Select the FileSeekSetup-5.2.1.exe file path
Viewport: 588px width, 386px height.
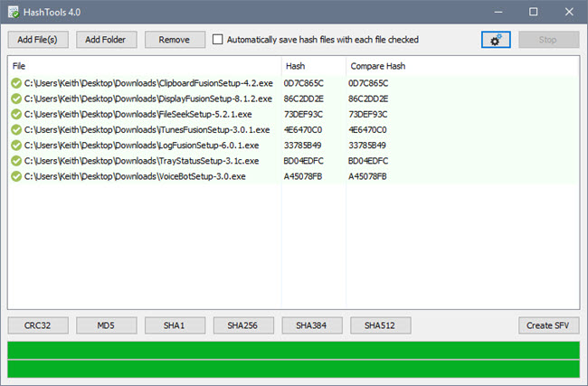pyautogui.click(x=138, y=114)
